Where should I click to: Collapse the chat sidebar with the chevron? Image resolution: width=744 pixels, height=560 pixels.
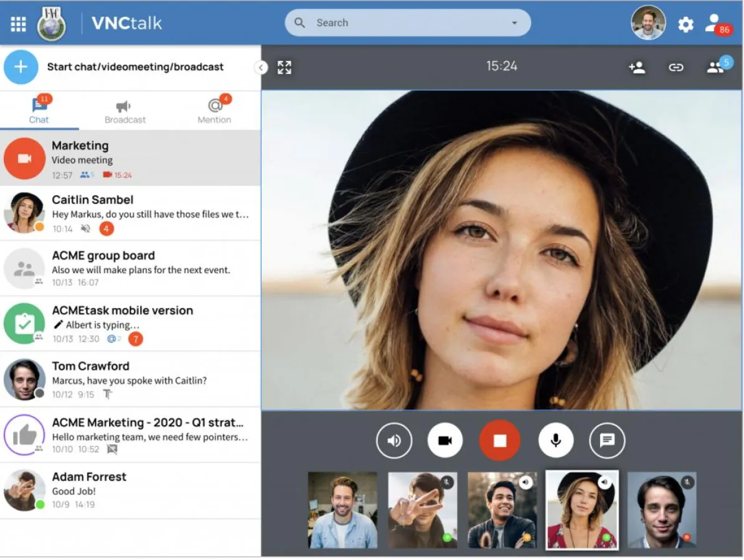[261, 67]
